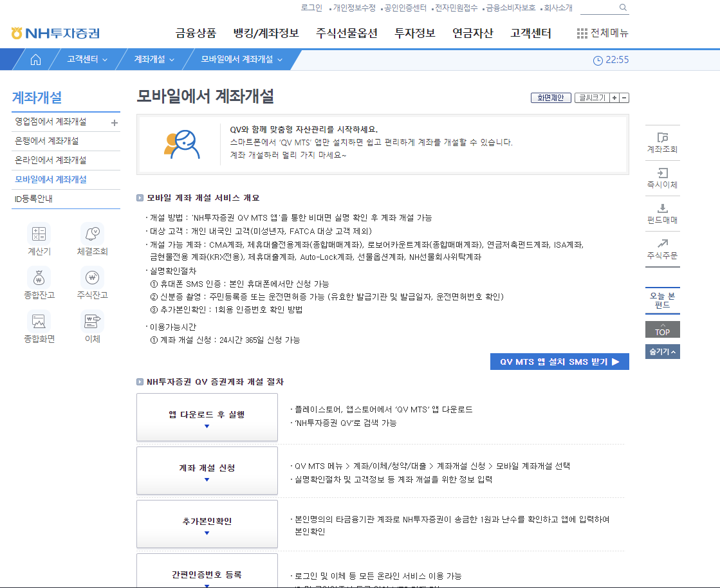Open the 뱅킹/계좌정보 main menu
The image size is (720, 588).
coord(266,33)
